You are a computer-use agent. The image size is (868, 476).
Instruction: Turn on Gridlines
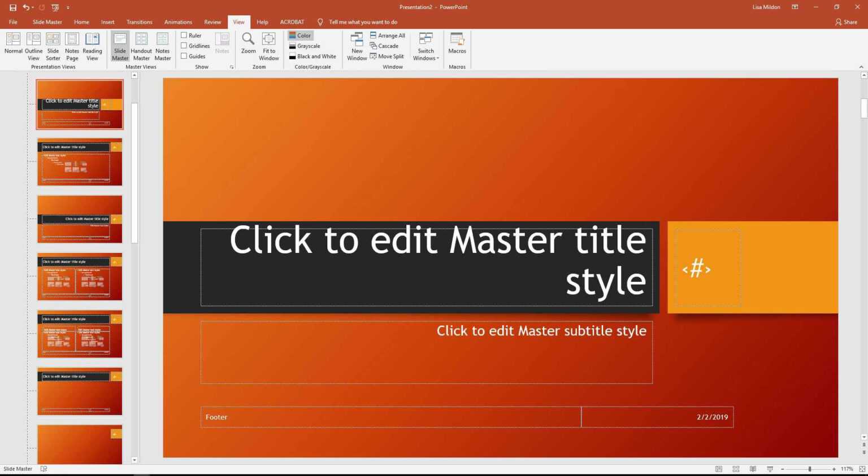tap(184, 46)
